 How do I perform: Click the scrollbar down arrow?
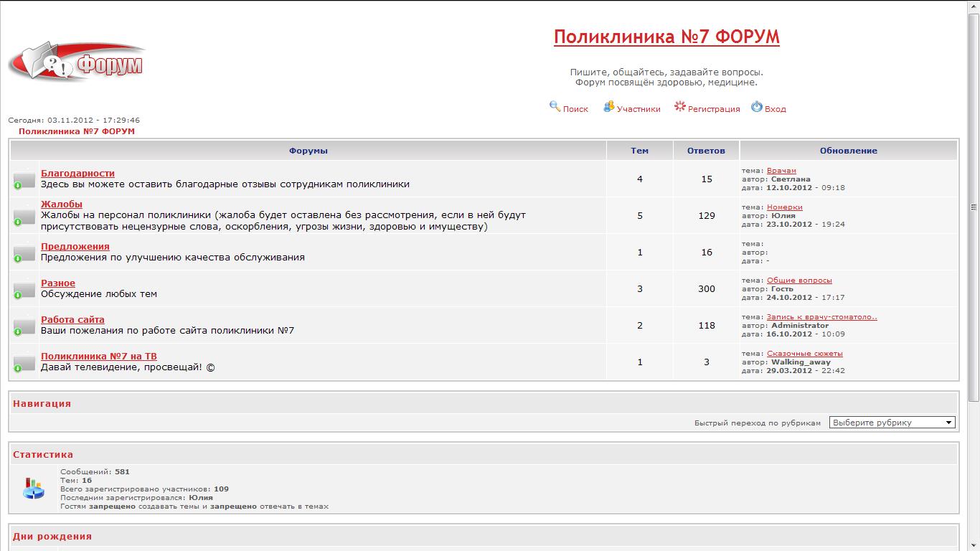974,545
